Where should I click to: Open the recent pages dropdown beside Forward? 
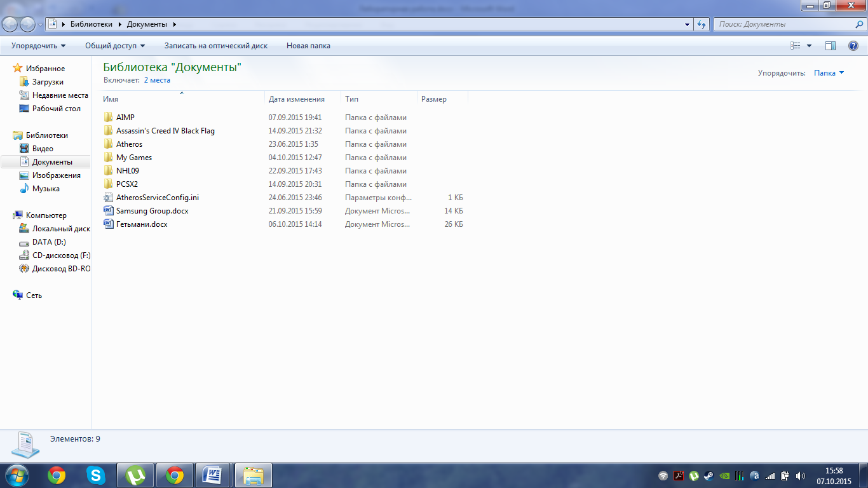(41, 25)
